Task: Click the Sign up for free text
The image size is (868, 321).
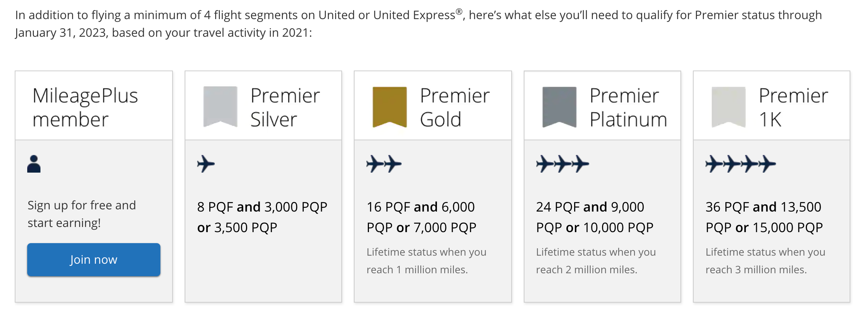Action: pyautogui.click(x=82, y=214)
